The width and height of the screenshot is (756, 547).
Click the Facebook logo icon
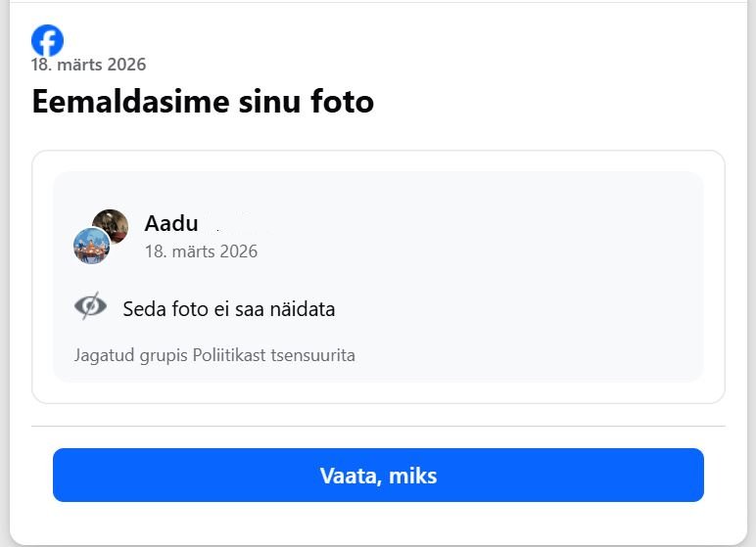point(47,40)
